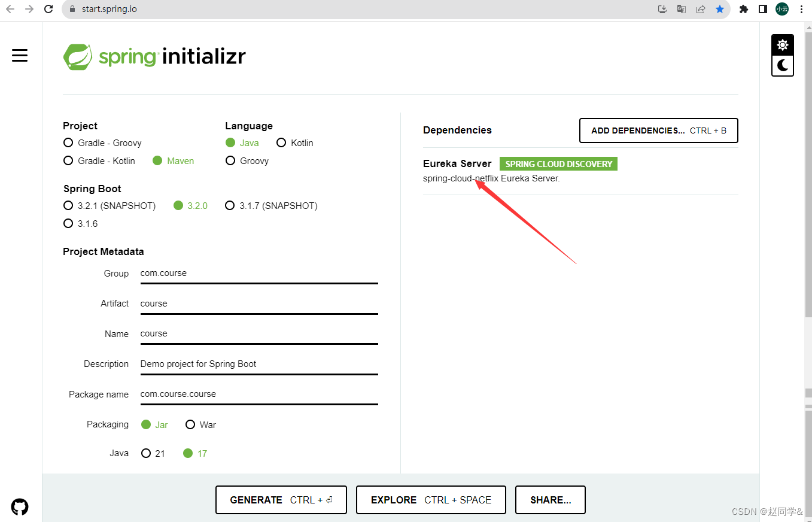View site info lock icon
Image resolution: width=812 pixels, height=522 pixels.
[72, 9]
